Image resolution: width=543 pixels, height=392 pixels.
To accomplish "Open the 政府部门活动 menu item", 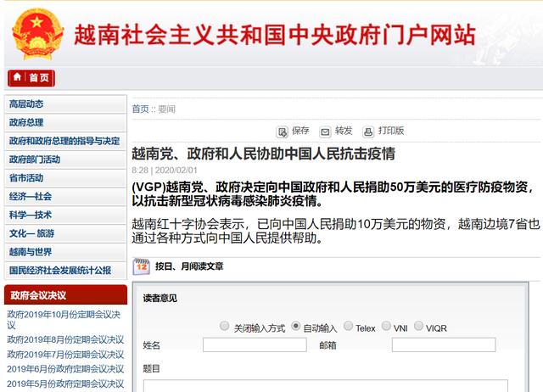I will pos(65,160).
